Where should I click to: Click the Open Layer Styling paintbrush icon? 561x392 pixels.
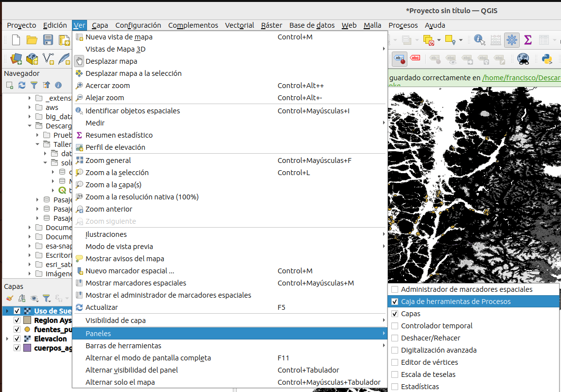click(x=10, y=298)
